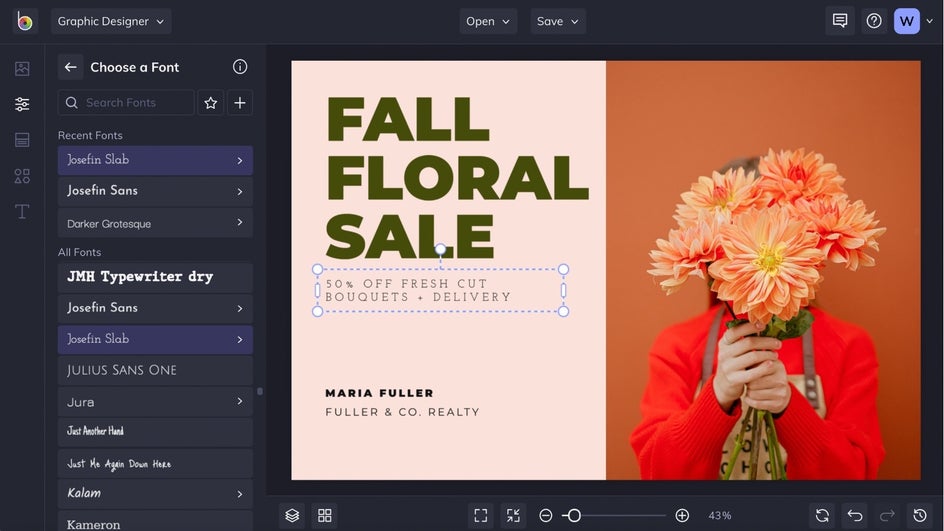Click the zoom slider handle
Screen dimensions: 944x531
tap(574, 515)
